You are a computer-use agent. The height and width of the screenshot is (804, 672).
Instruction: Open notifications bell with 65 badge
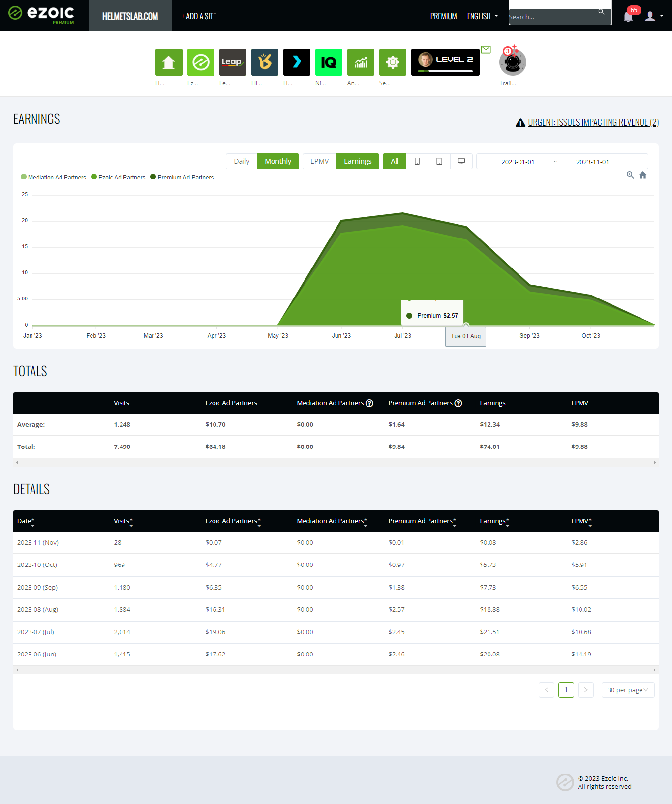(x=628, y=16)
